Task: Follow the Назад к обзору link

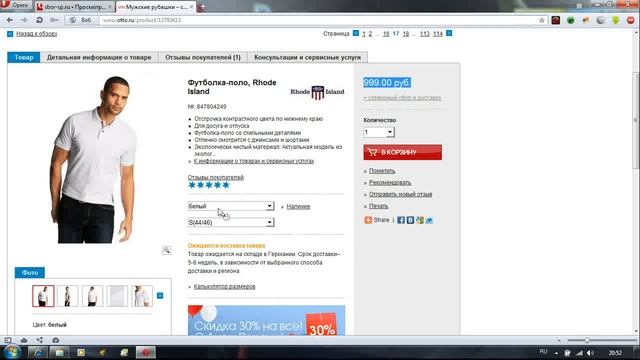Action: coord(37,34)
